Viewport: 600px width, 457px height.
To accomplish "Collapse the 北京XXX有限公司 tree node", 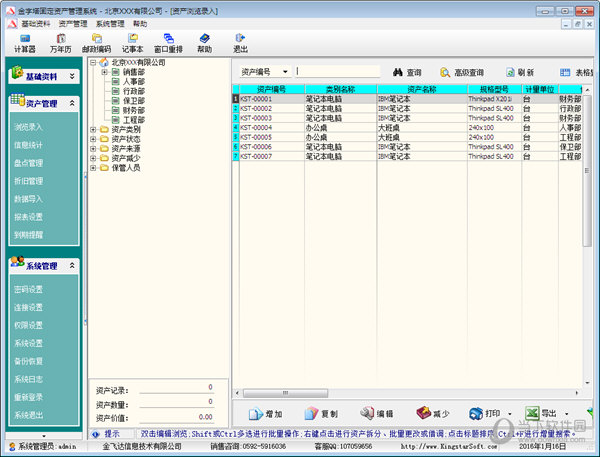I will point(93,62).
